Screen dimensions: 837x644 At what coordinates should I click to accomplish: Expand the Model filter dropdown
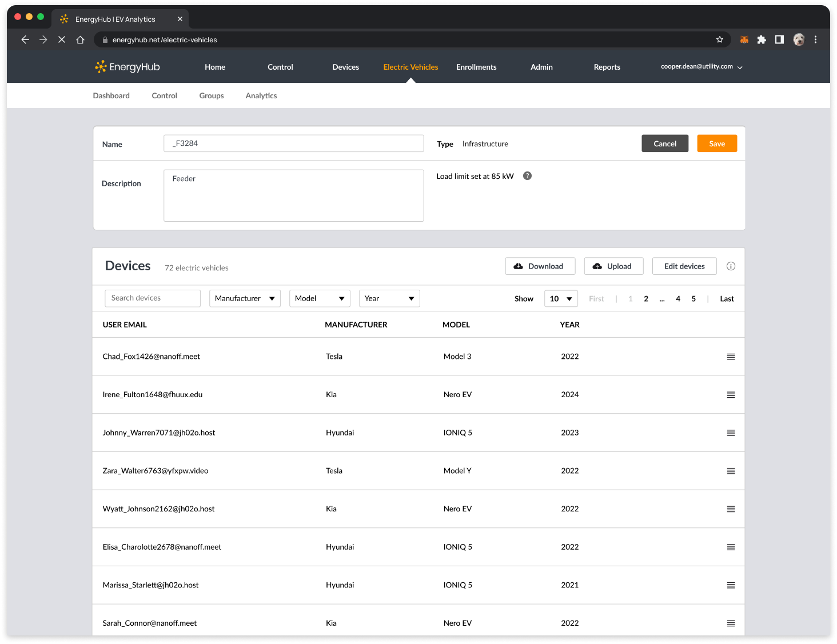(x=320, y=298)
